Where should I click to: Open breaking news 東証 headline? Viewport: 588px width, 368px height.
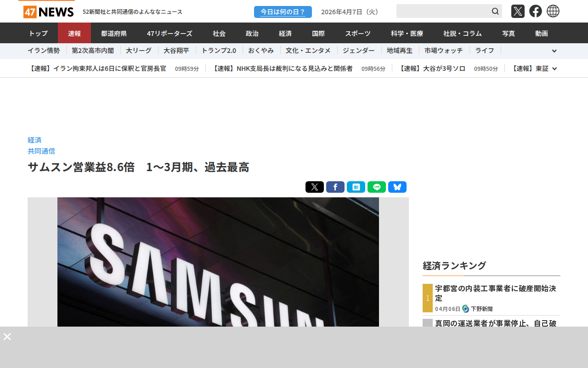[530, 69]
